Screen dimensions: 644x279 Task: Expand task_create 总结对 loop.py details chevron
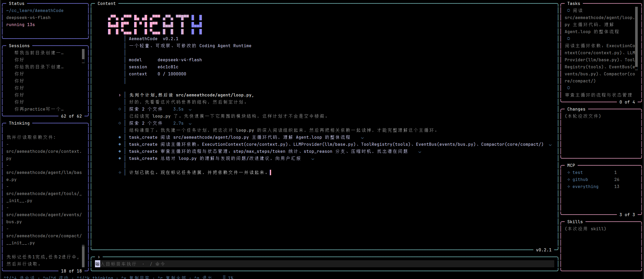pos(313,159)
